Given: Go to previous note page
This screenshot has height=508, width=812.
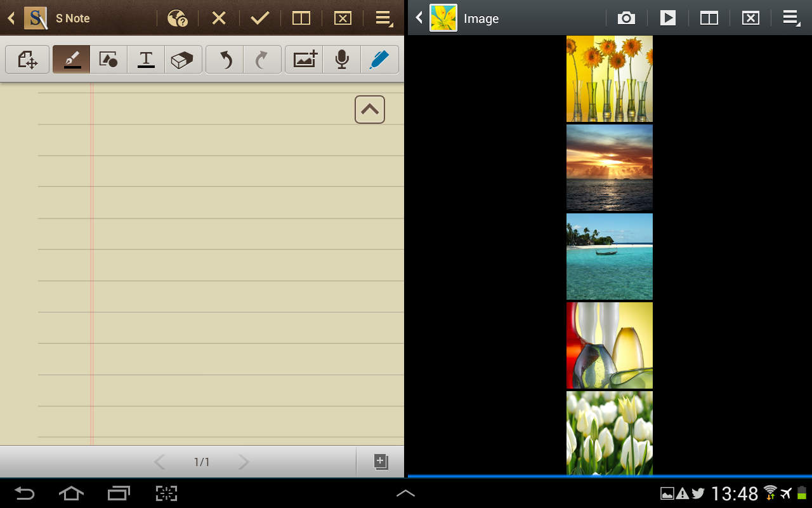Looking at the screenshot, I should [160, 462].
